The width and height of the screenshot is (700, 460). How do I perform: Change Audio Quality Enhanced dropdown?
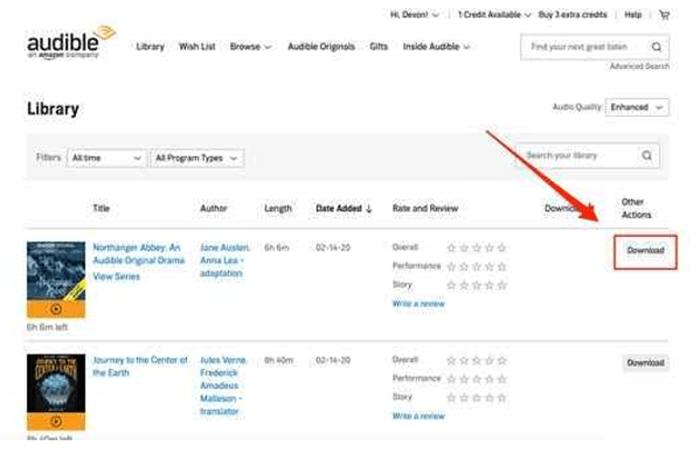[x=637, y=107]
